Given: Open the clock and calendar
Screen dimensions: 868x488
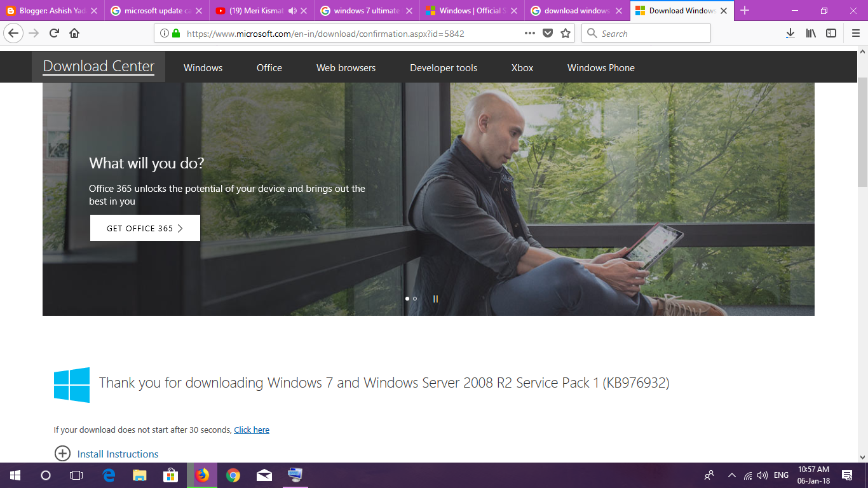Looking at the screenshot, I should pyautogui.click(x=813, y=475).
